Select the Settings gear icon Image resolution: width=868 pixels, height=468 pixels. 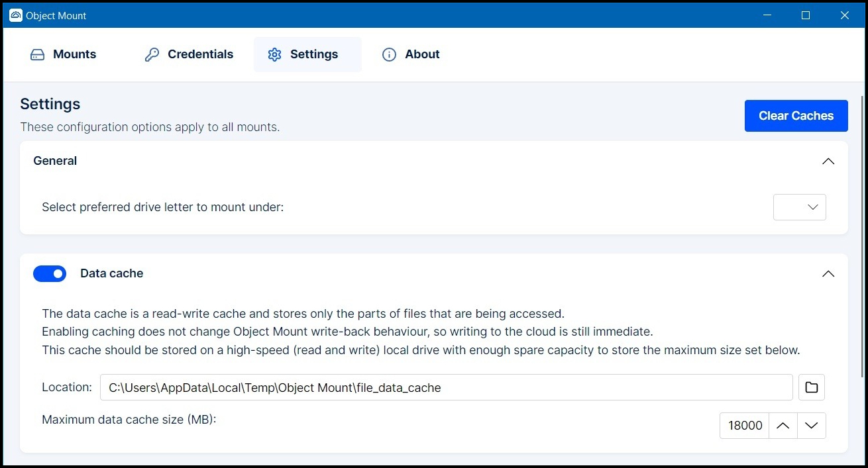pyautogui.click(x=274, y=55)
